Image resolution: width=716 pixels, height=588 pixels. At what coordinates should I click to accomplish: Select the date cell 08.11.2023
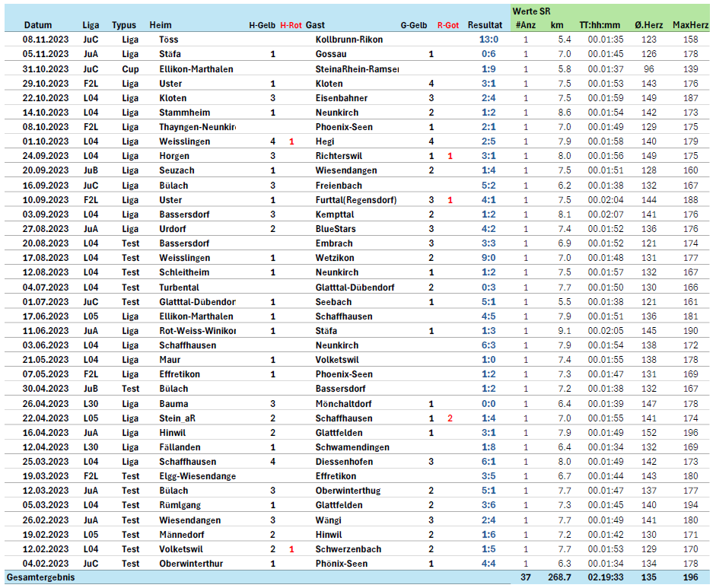[x=46, y=40]
